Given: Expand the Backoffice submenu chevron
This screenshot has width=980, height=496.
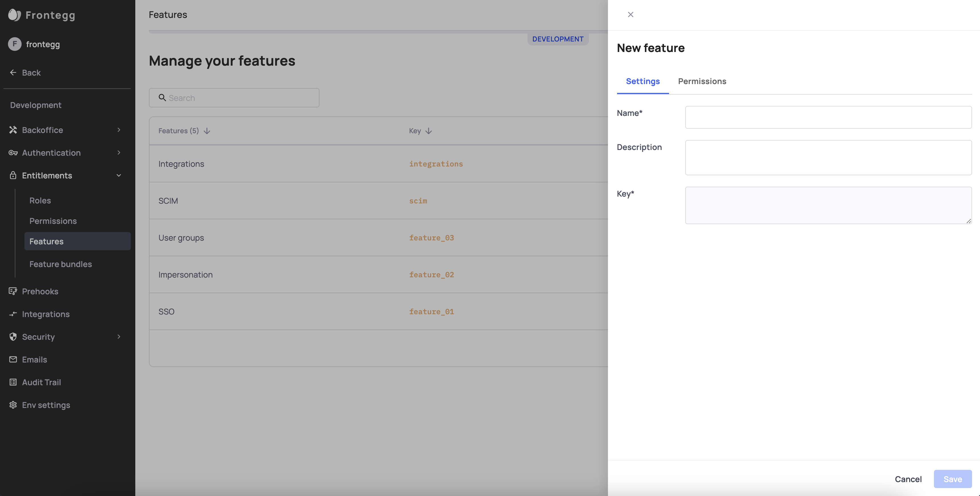Looking at the screenshot, I should pyautogui.click(x=119, y=130).
